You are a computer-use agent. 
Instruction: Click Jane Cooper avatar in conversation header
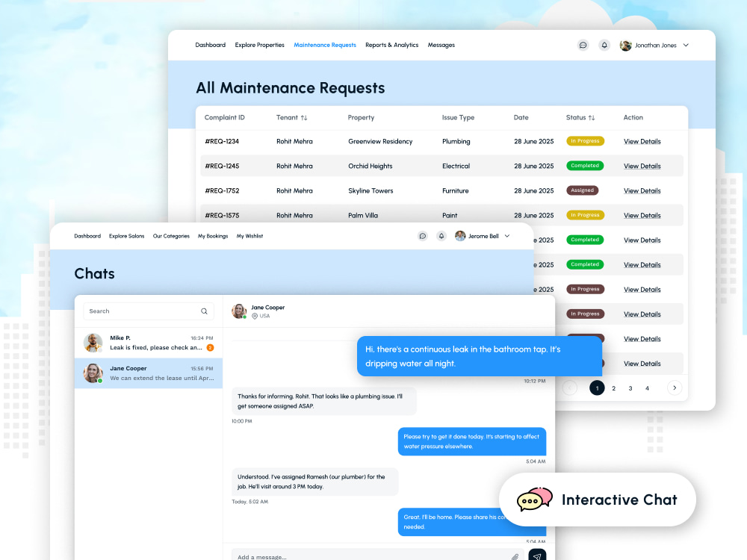(x=239, y=311)
